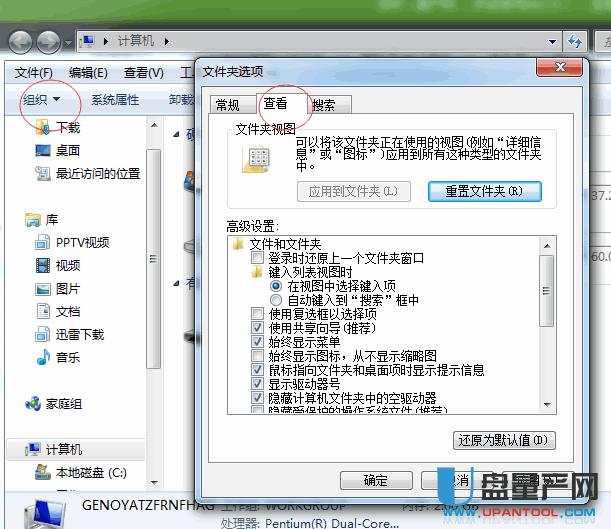
Task: Click the back navigation arrow button
Action: 22,42
